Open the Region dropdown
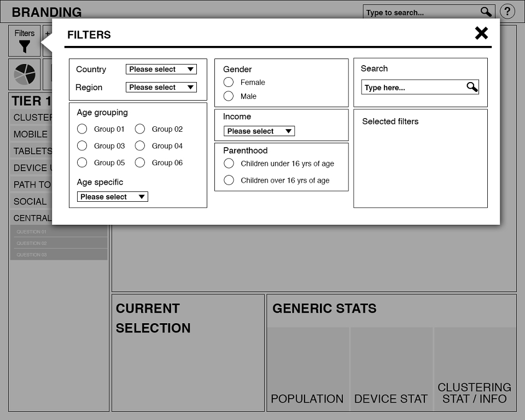The image size is (525, 420). [161, 87]
